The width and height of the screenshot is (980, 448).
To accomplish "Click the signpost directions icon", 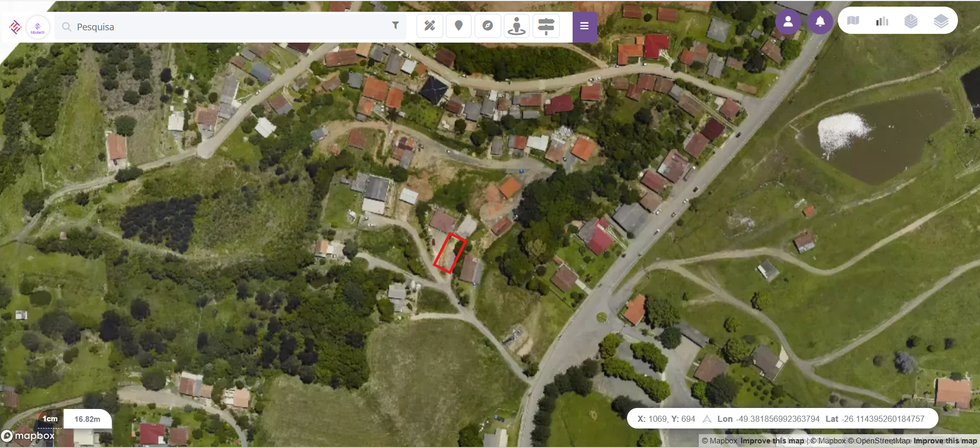I will click(546, 26).
